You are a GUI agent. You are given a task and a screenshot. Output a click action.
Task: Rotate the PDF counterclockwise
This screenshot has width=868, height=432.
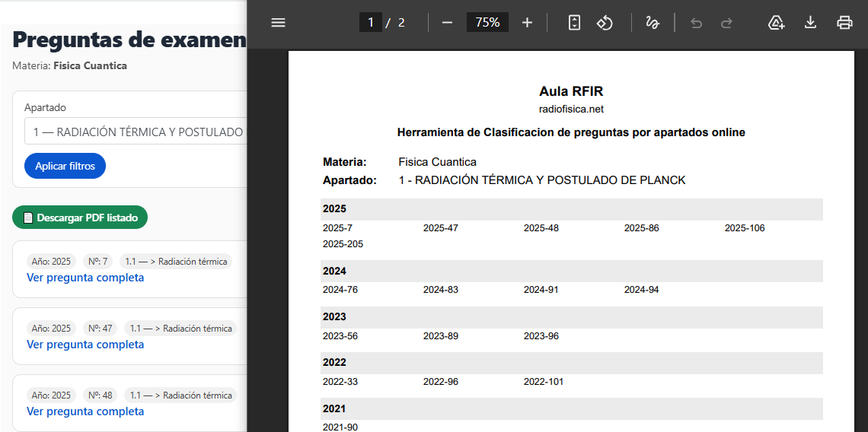(605, 23)
